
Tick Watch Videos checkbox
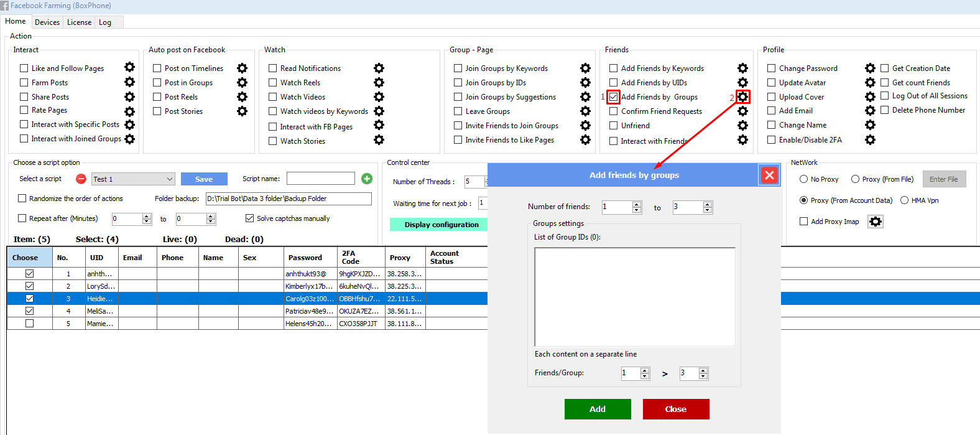[x=272, y=96]
